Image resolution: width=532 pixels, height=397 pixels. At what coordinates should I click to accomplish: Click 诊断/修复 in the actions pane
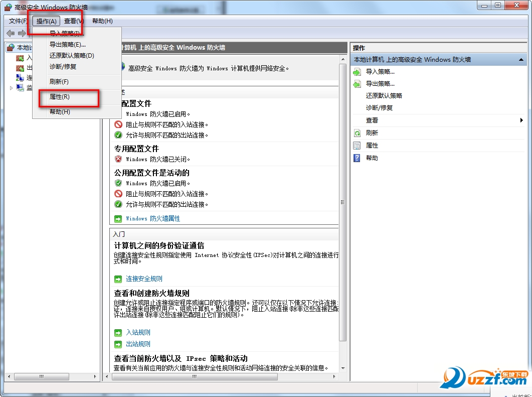pos(379,107)
